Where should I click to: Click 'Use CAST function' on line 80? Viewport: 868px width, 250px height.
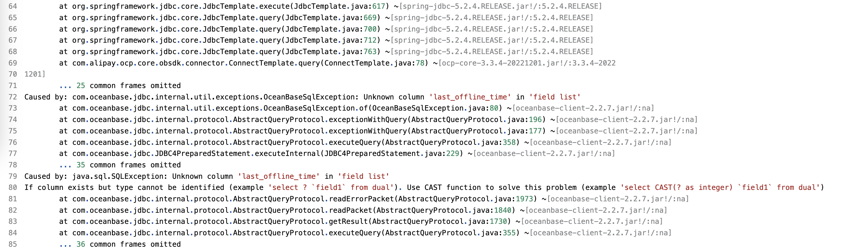click(444, 187)
